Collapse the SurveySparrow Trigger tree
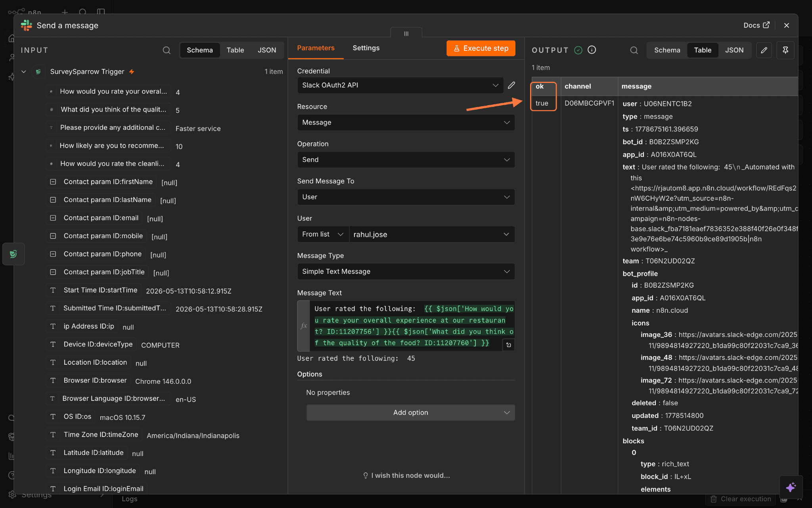Viewport: 812px width, 508px height. tap(24, 71)
